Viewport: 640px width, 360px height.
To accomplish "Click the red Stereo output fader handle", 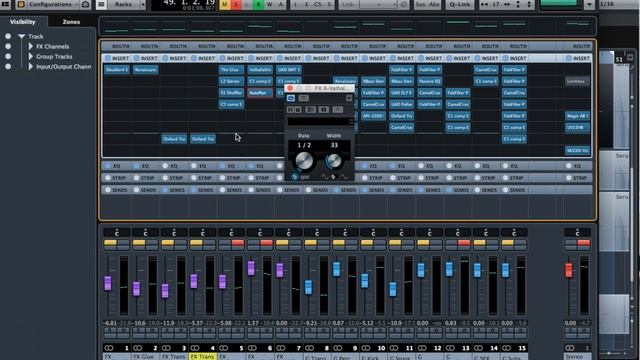I will pos(569,270).
